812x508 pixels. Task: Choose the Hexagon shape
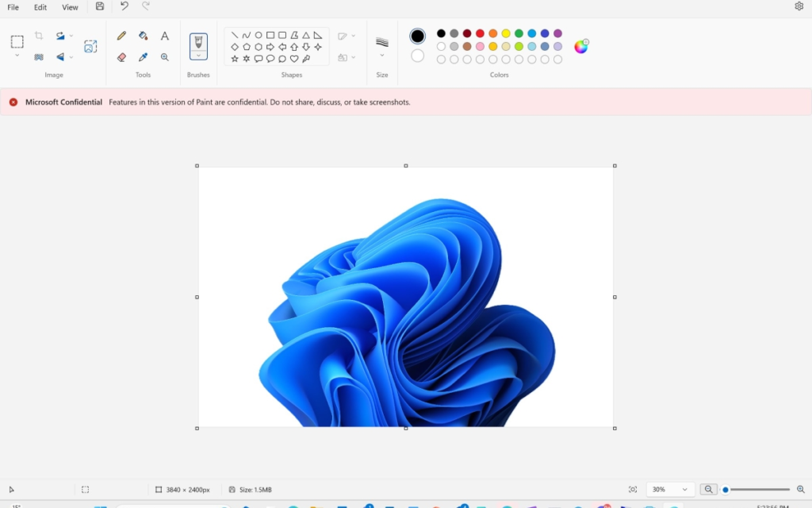click(259, 47)
